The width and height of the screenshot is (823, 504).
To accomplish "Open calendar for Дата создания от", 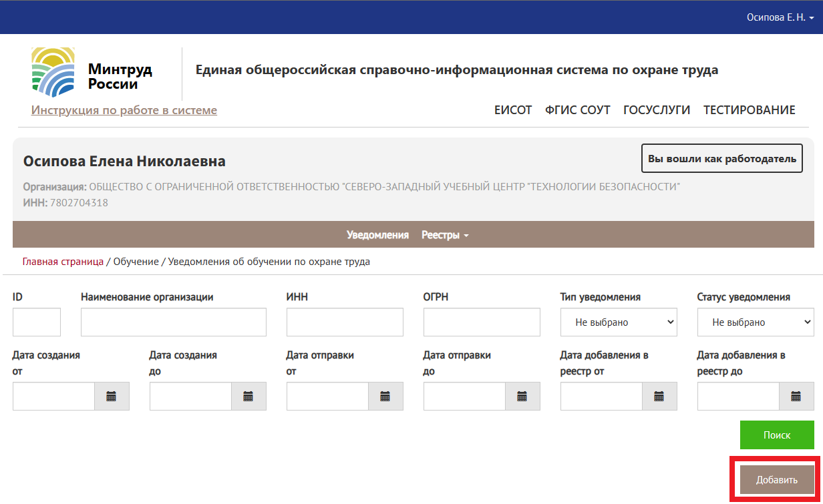I will [112, 397].
